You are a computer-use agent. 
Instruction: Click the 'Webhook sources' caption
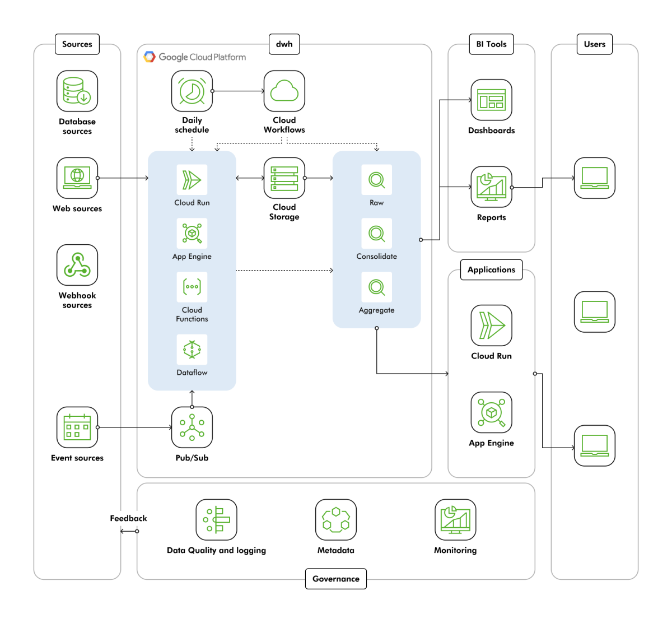tap(77, 300)
